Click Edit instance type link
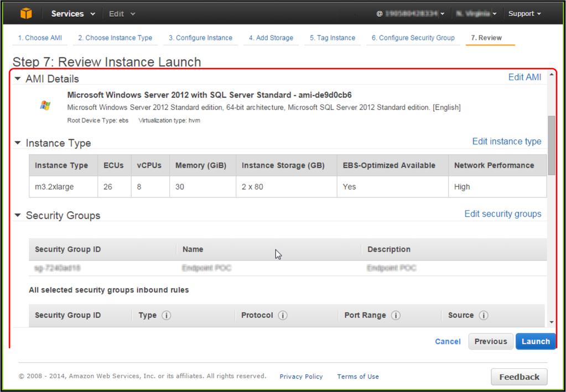Viewport: 566px width, 392px height. point(507,142)
